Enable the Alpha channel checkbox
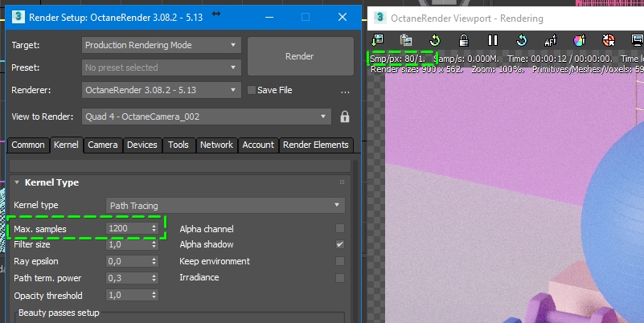Viewport: 644px width, 323px height. point(339,228)
